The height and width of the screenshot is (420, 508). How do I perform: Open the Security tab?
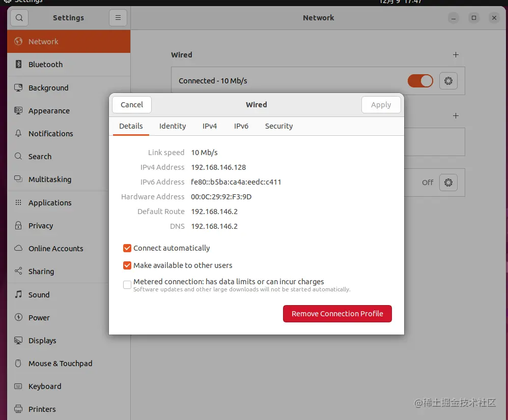point(279,126)
